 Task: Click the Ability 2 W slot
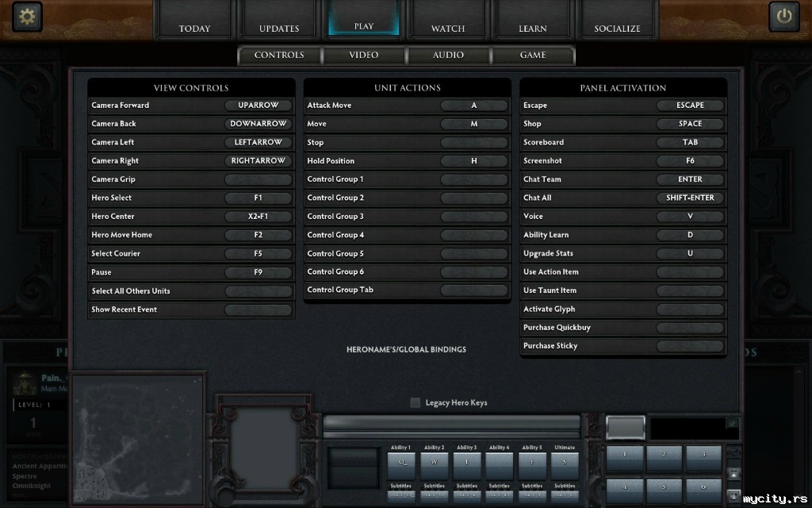coord(434,465)
